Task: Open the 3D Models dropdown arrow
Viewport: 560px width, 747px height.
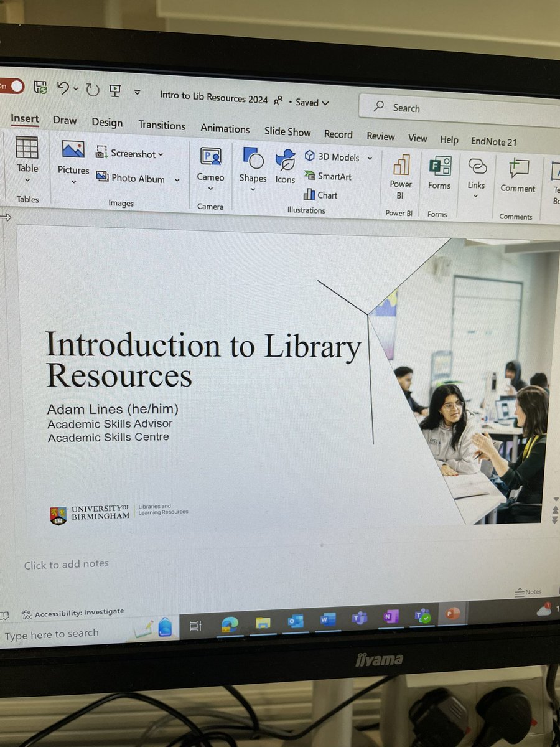Action: [370, 157]
